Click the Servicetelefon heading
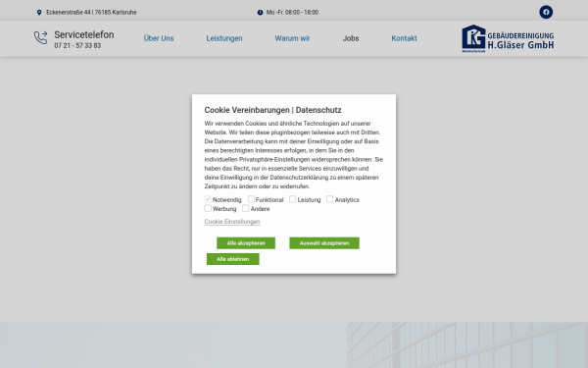The height and width of the screenshot is (368, 588). pyautogui.click(x=84, y=34)
